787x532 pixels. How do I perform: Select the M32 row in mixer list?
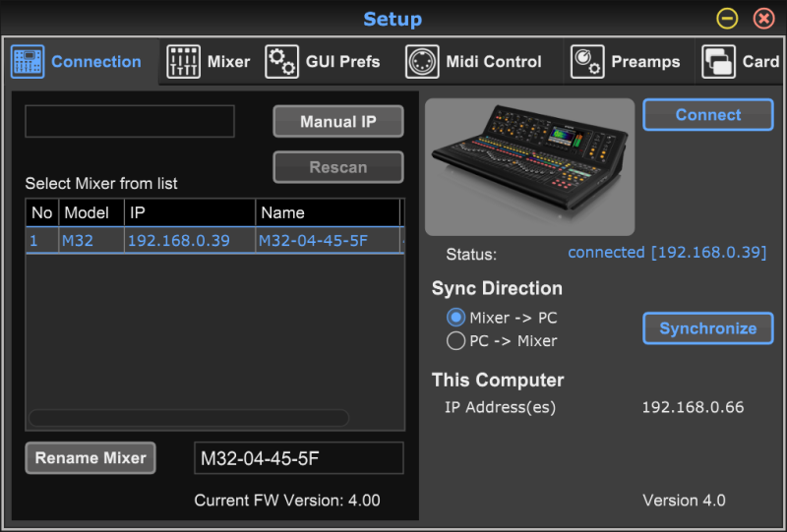click(x=213, y=241)
